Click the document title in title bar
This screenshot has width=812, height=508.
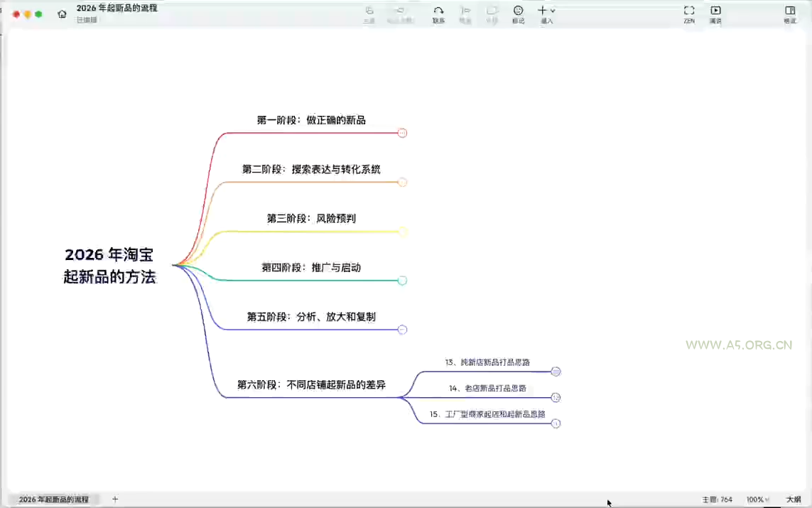pyautogui.click(x=117, y=9)
